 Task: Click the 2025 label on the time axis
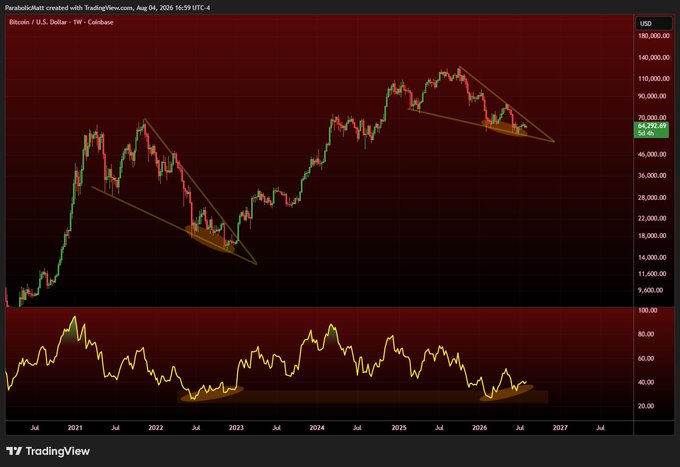coord(399,428)
